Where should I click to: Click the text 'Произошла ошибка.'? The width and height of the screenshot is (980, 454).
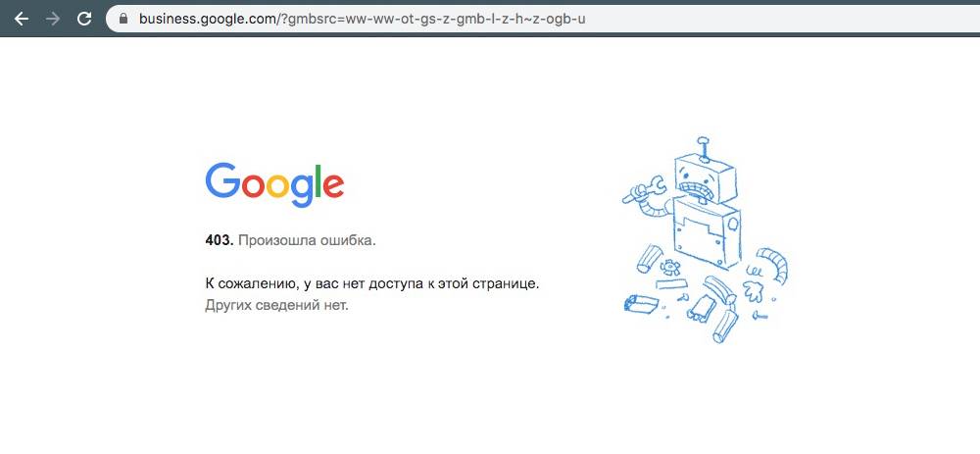coord(307,240)
